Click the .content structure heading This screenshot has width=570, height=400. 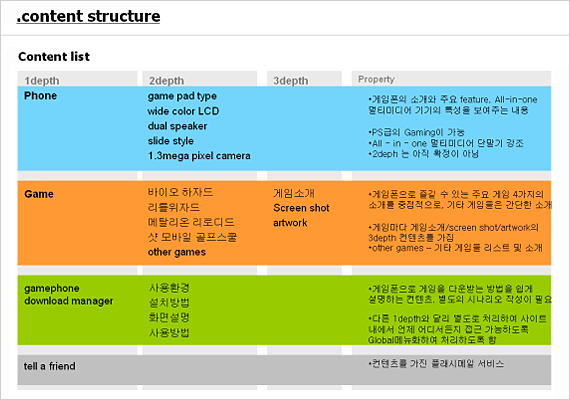88,16
